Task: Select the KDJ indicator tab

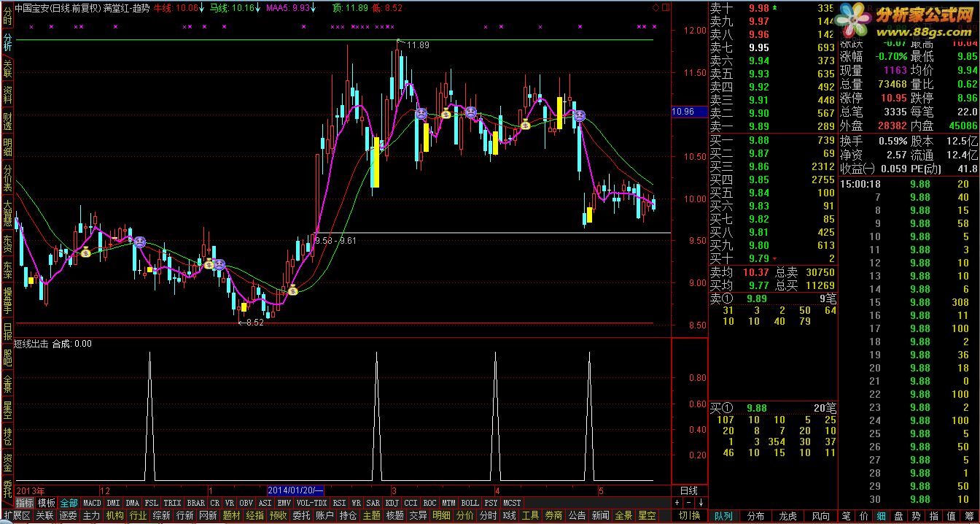Action: pyautogui.click(x=392, y=503)
